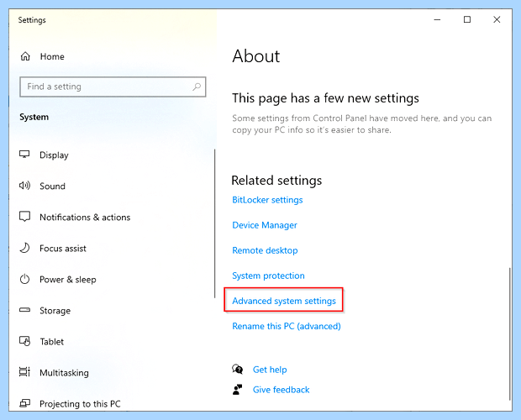Open the Display settings page
Image resolution: width=521 pixels, height=420 pixels.
(x=54, y=155)
